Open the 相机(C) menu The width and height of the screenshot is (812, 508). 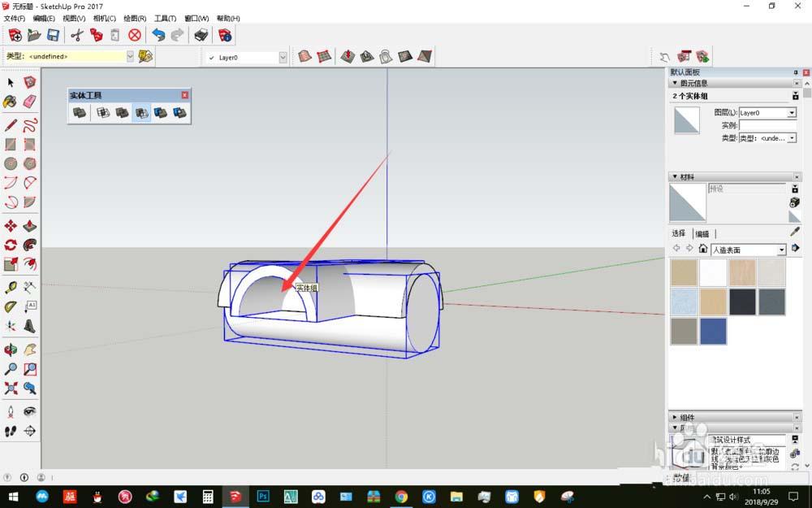(x=104, y=18)
